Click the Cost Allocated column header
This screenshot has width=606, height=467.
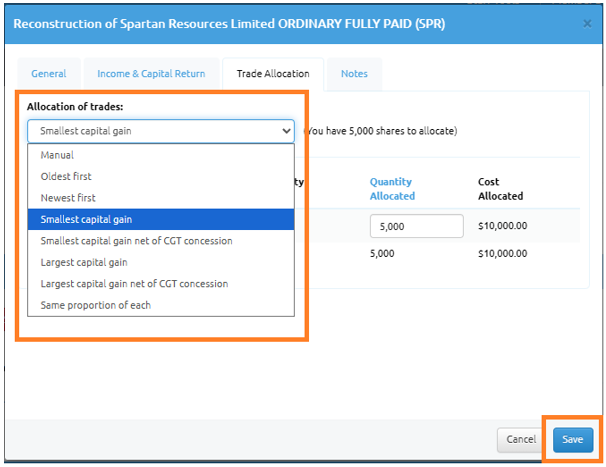click(x=500, y=189)
